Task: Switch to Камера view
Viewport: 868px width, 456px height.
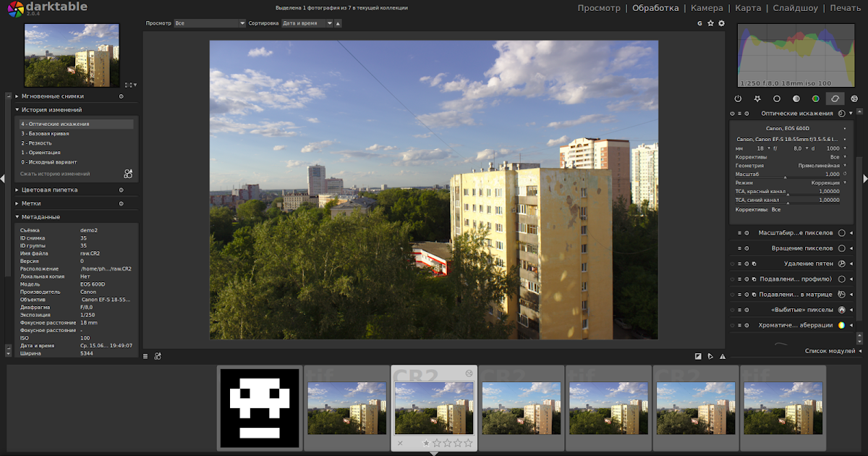Action: click(x=707, y=8)
